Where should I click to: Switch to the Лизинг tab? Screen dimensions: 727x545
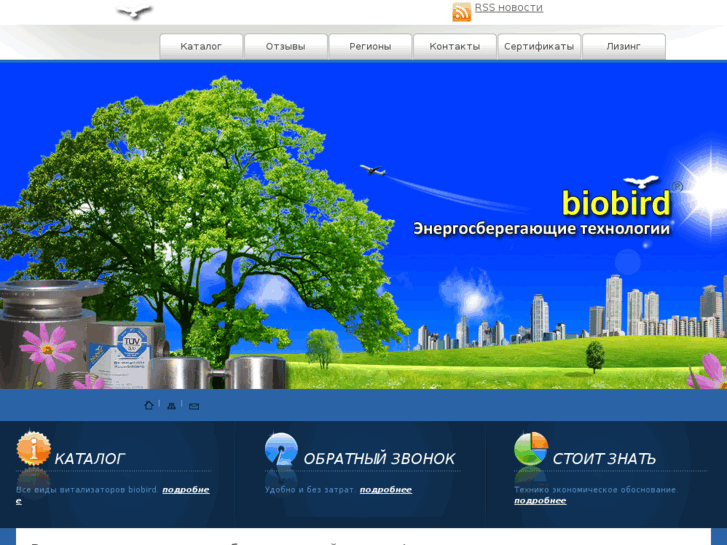tap(624, 46)
